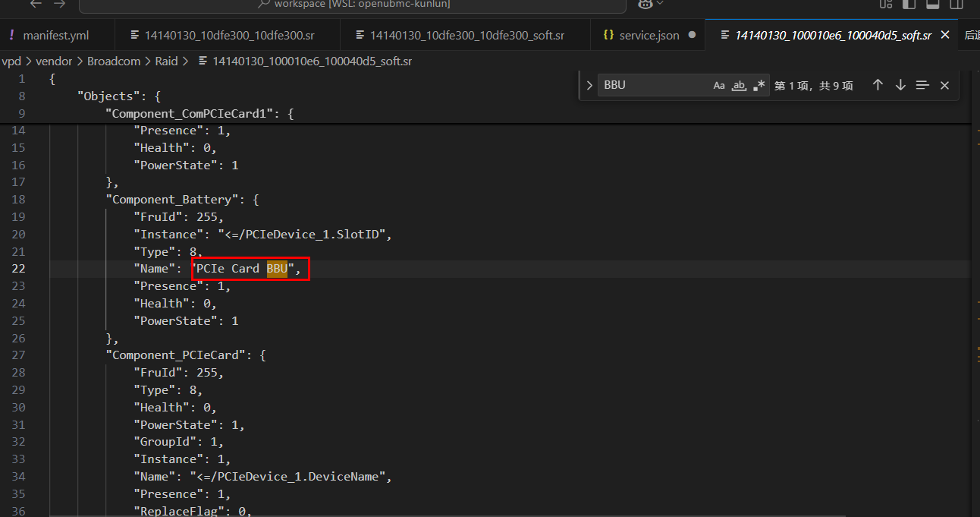Viewport: 980px width, 517px height.
Task: Toggle match whole word option
Action: point(739,85)
